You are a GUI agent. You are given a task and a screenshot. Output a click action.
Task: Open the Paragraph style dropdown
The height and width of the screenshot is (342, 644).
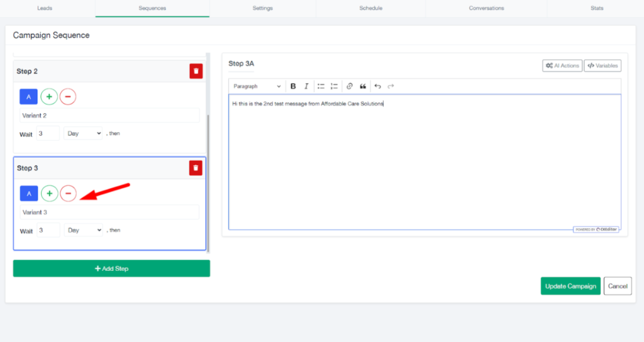click(x=257, y=86)
